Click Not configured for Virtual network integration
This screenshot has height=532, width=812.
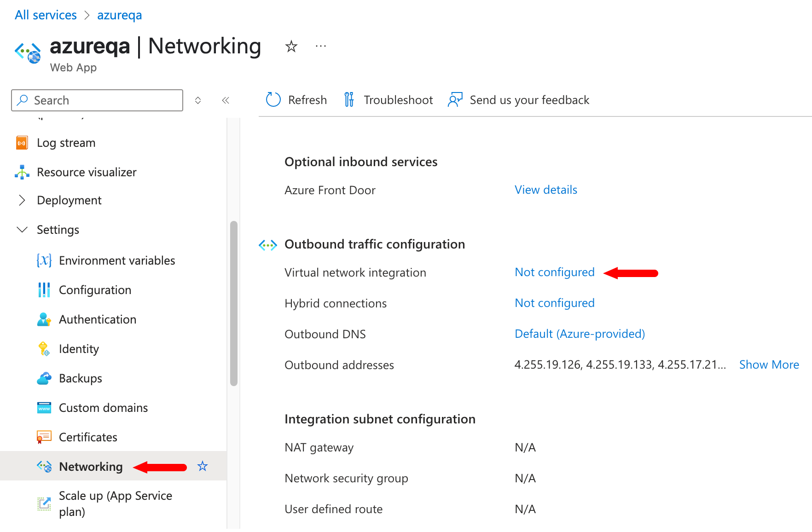point(554,272)
